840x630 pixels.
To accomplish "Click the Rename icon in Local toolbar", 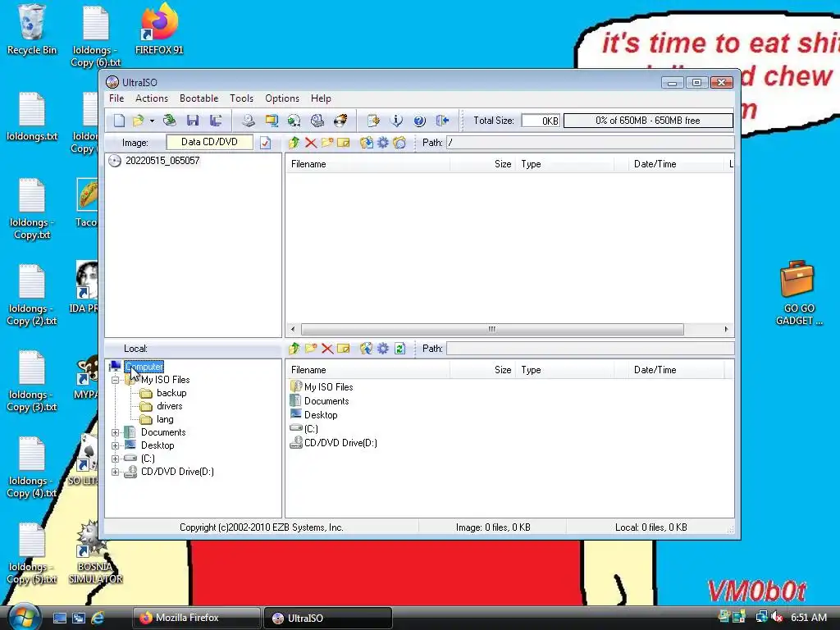I will [x=344, y=349].
